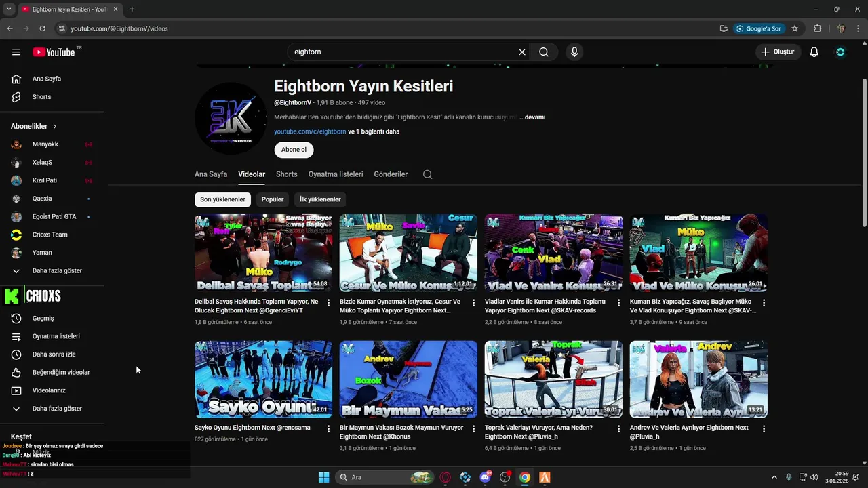This screenshot has height=488, width=868.
Task: Select the İlk yüklenenler filter chip
Action: click(x=320, y=199)
